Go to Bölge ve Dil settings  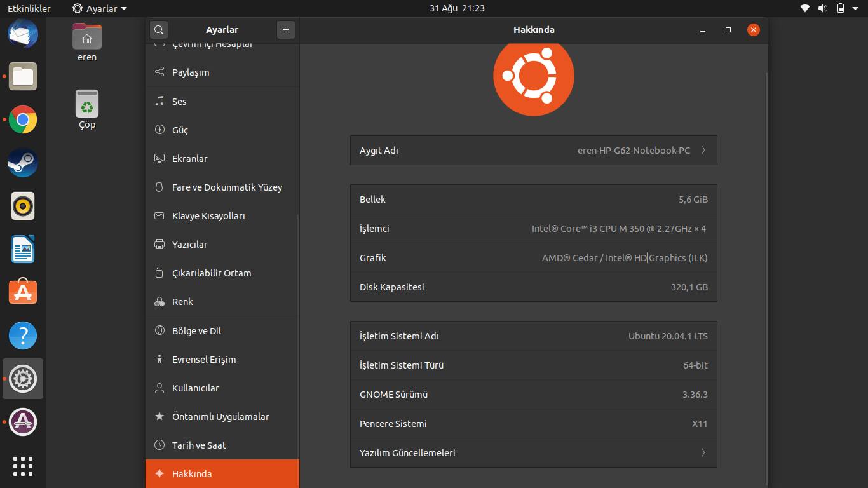pos(222,331)
